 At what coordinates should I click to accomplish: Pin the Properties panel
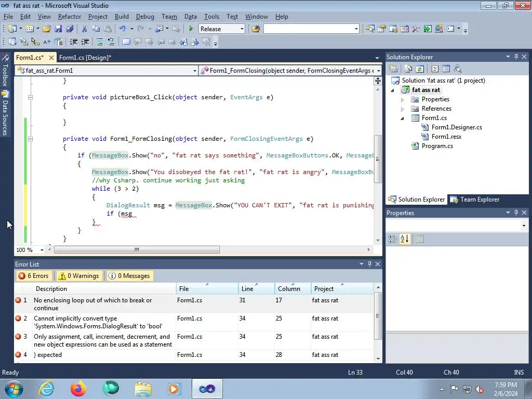click(x=516, y=212)
